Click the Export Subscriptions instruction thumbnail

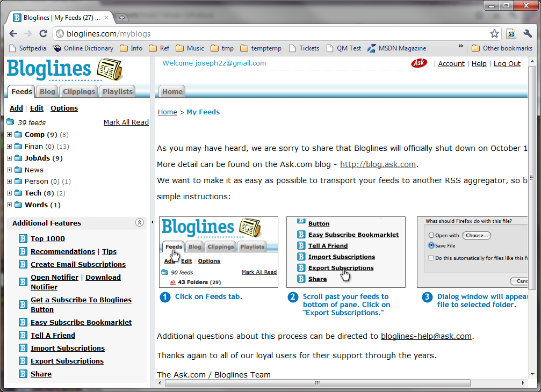(346, 252)
